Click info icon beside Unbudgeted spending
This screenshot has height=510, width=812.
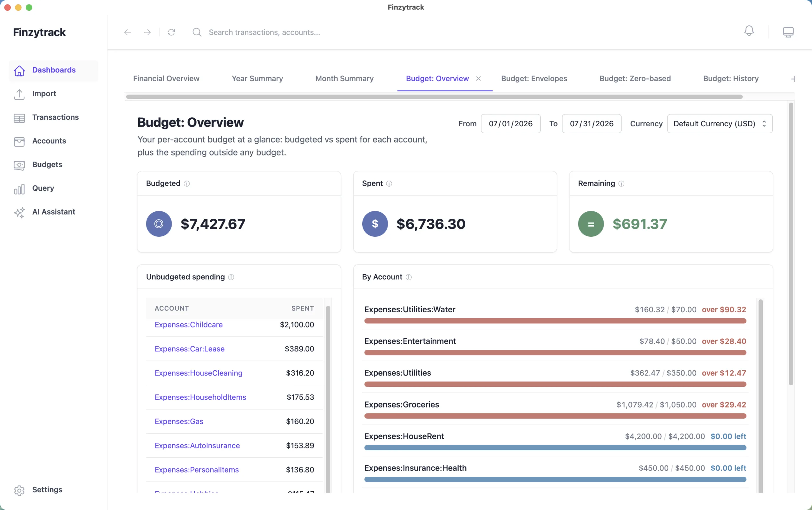231,277
